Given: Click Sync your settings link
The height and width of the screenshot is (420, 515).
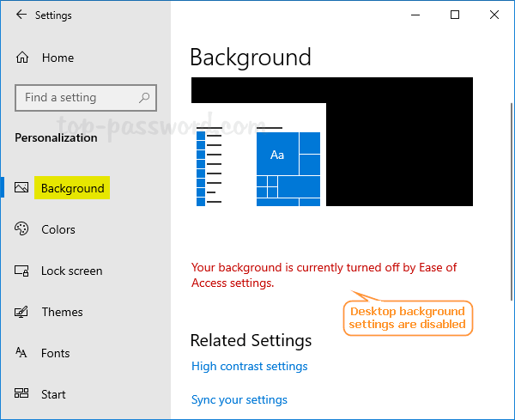Looking at the screenshot, I should click(x=239, y=399).
